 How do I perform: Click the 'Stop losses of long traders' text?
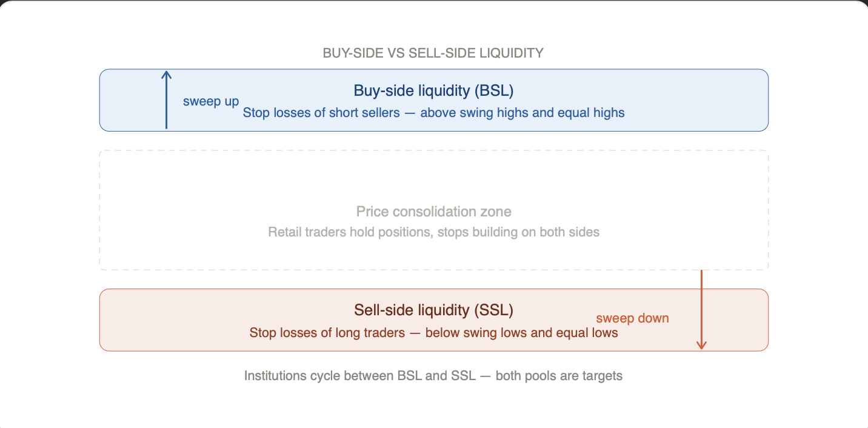pyautogui.click(x=327, y=333)
